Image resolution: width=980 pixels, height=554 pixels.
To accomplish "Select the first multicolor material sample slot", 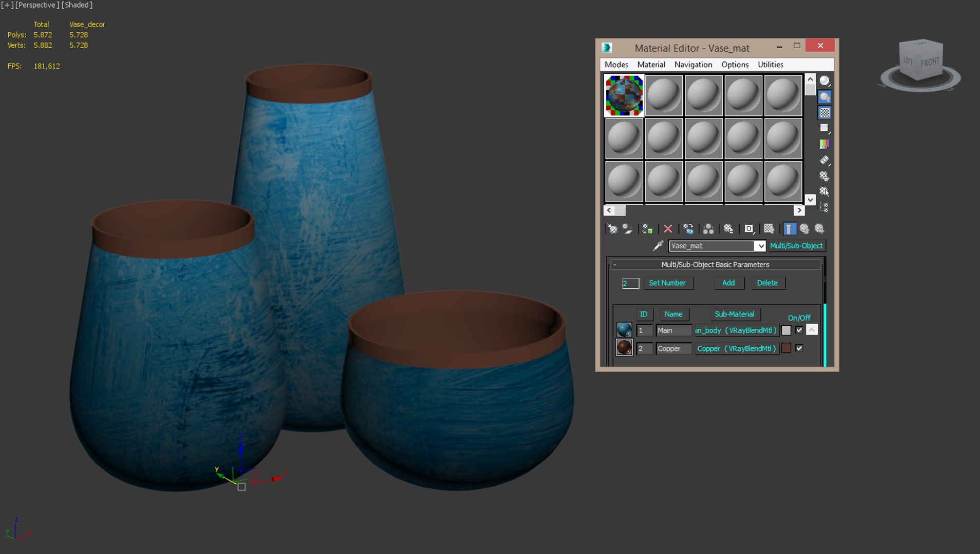I will pos(624,95).
